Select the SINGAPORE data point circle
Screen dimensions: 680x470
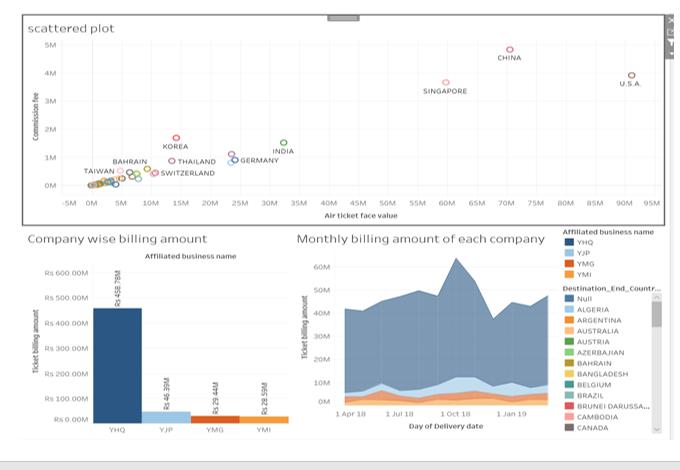(x=446, y=82)
